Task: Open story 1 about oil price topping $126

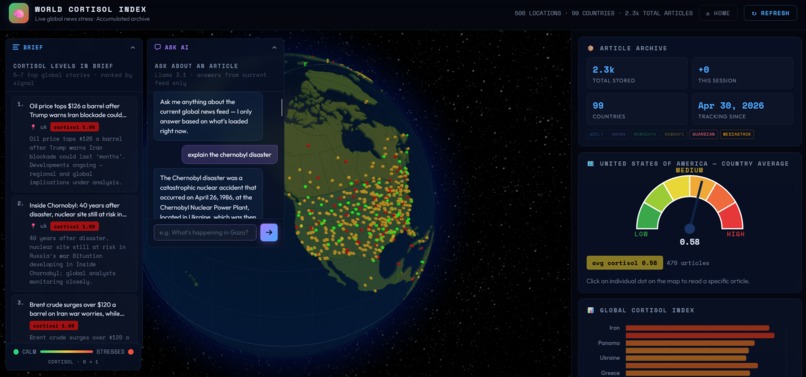Action: point(78,110)
